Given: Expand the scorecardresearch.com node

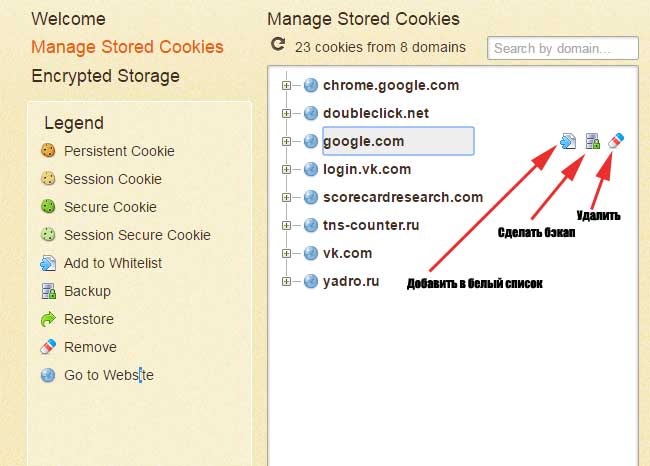Looking at the screenshot, I should [x=287, y=198].
